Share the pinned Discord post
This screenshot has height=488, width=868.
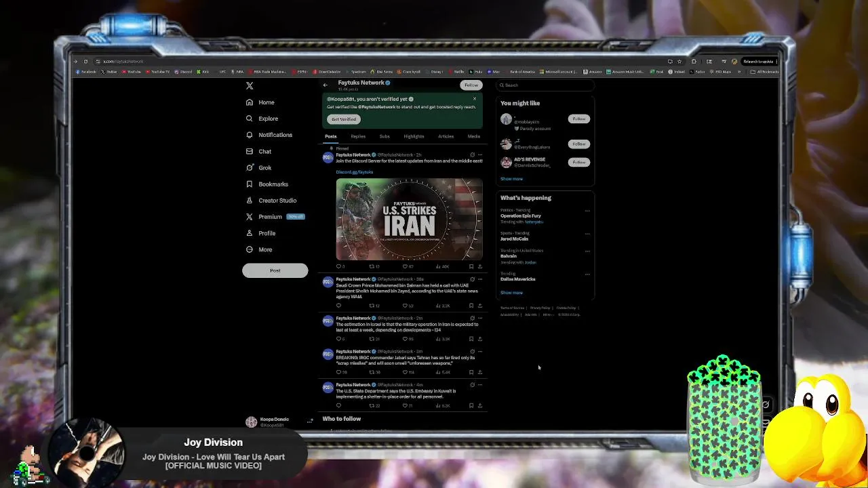click(480, 266)
